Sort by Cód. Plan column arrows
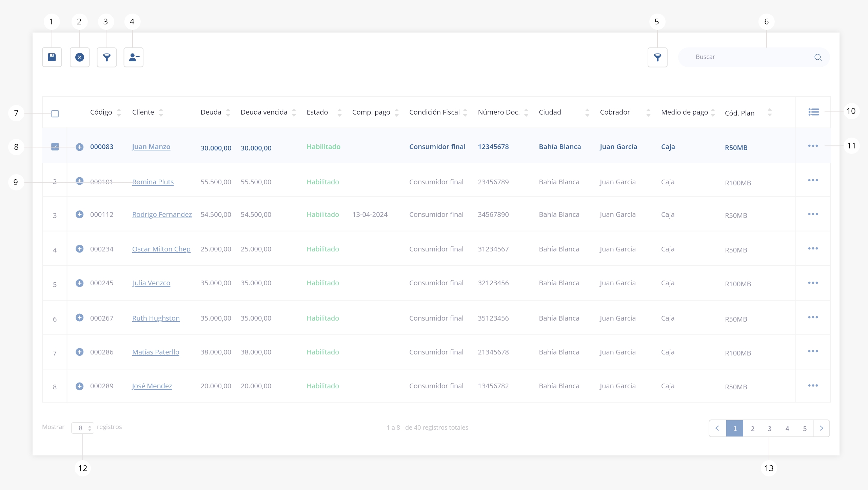Image resolution: width=868 pixels, height=490 pixels. (770, 113)
